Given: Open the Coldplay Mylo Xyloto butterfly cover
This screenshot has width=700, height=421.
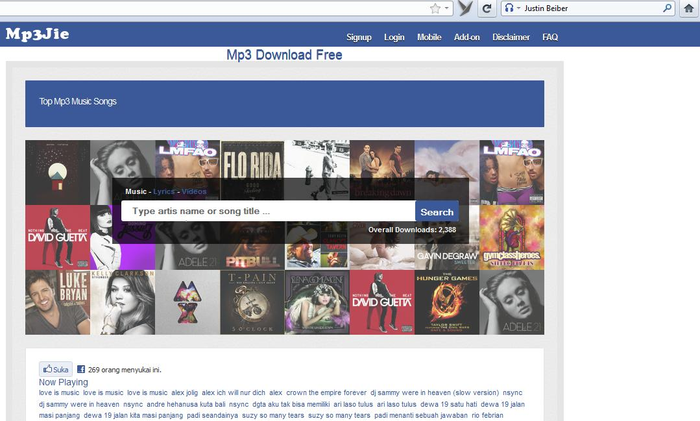Looking at the screenshot, I should point(188,302).
